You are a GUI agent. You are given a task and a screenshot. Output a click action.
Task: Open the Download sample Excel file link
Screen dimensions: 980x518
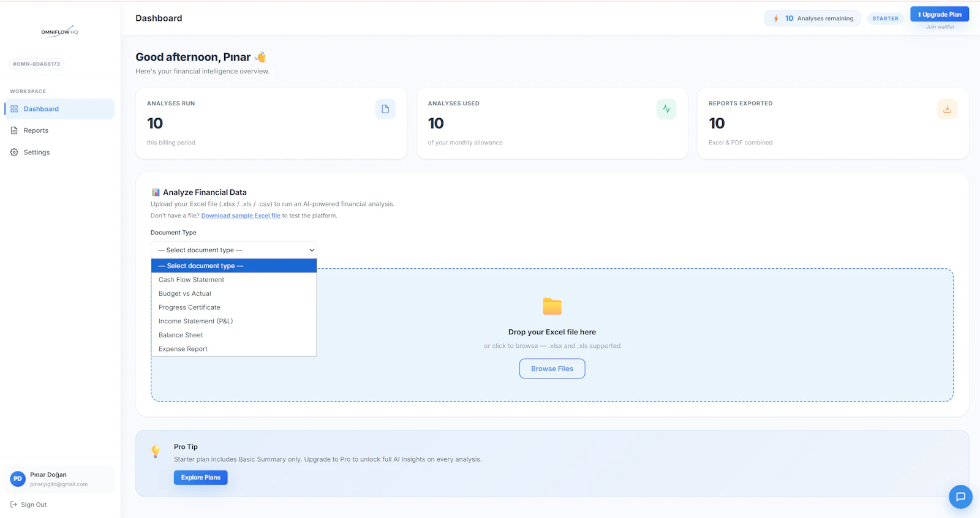point(241,216)
